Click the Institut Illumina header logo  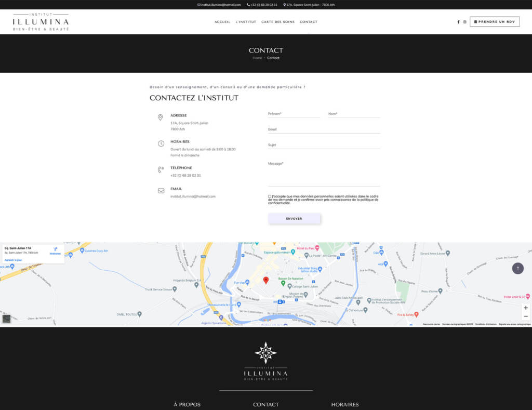[41, 22]
